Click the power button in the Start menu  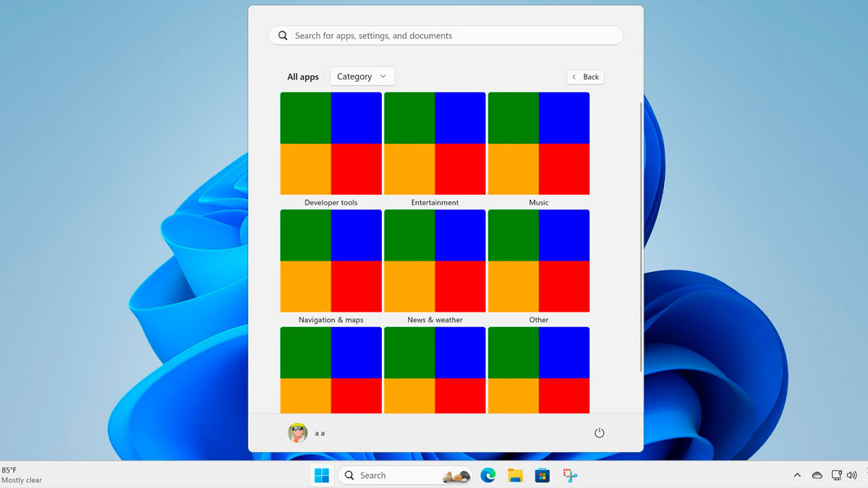[600, 432]
